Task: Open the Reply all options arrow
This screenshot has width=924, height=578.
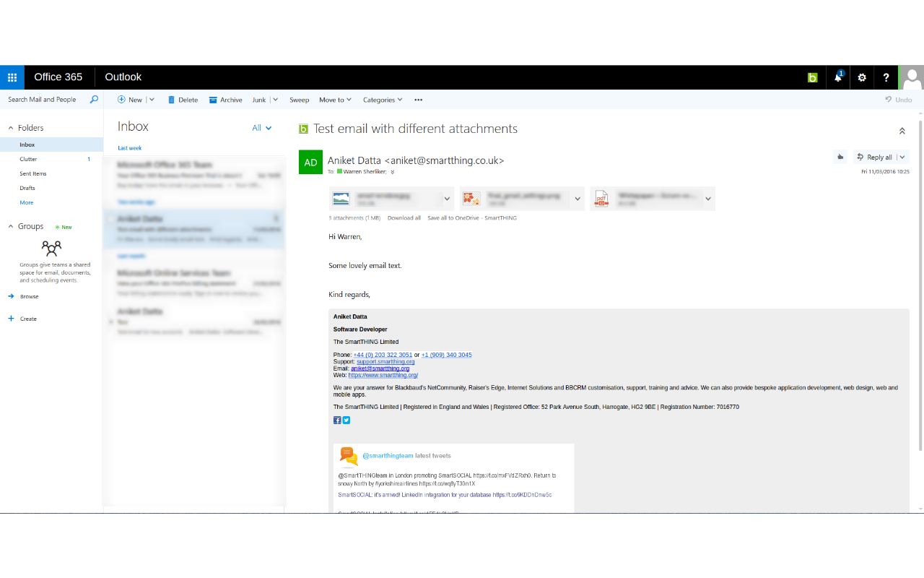Action: [902, 157]
